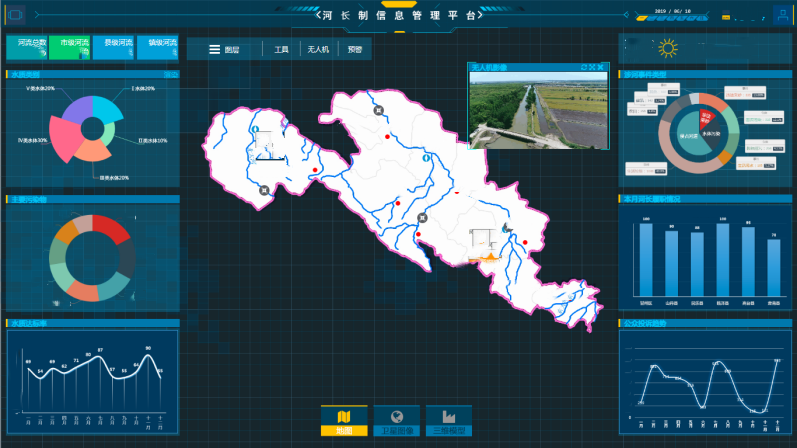This screenshot has height=448, width=797.
Task: Switch to 地图 map view
Action: [344, 421]
